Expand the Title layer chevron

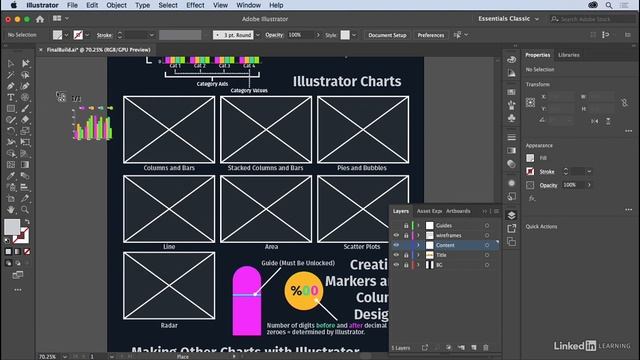(x=418, y=255)
